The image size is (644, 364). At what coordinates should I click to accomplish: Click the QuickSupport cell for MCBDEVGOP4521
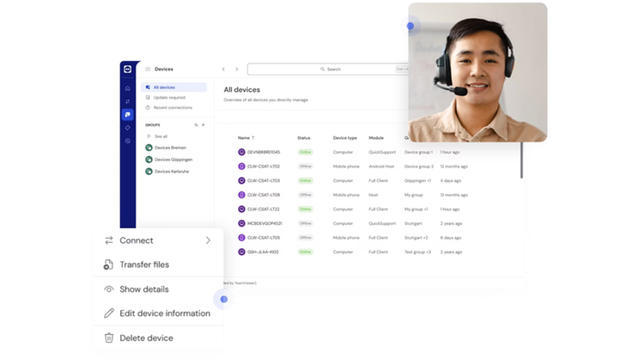tap(382, 223)
